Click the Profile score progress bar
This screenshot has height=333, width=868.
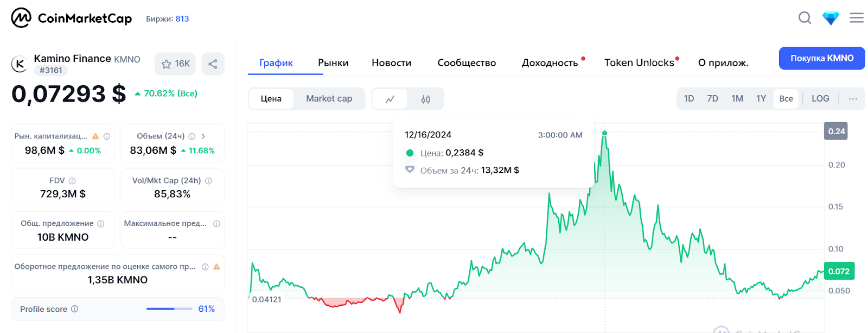point(169,309)
